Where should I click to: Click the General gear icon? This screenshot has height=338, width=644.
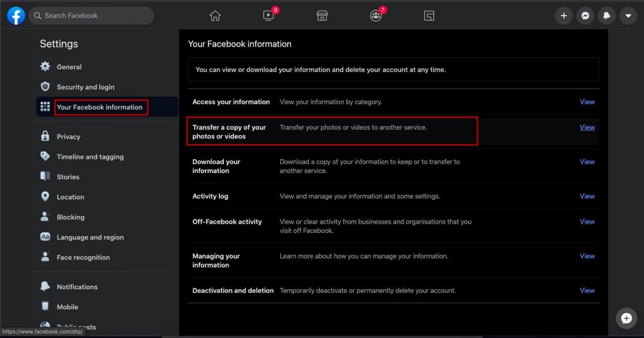pos(45,66)
